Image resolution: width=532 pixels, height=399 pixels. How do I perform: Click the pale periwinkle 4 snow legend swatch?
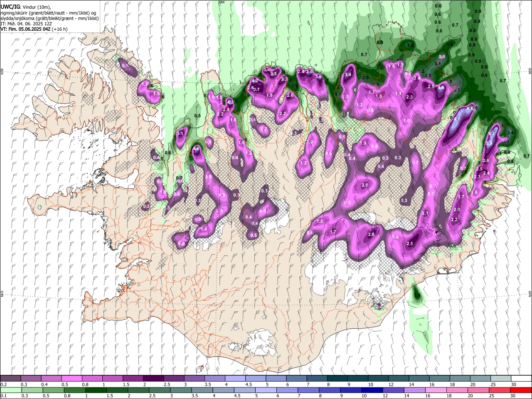(x=234, y=379)
